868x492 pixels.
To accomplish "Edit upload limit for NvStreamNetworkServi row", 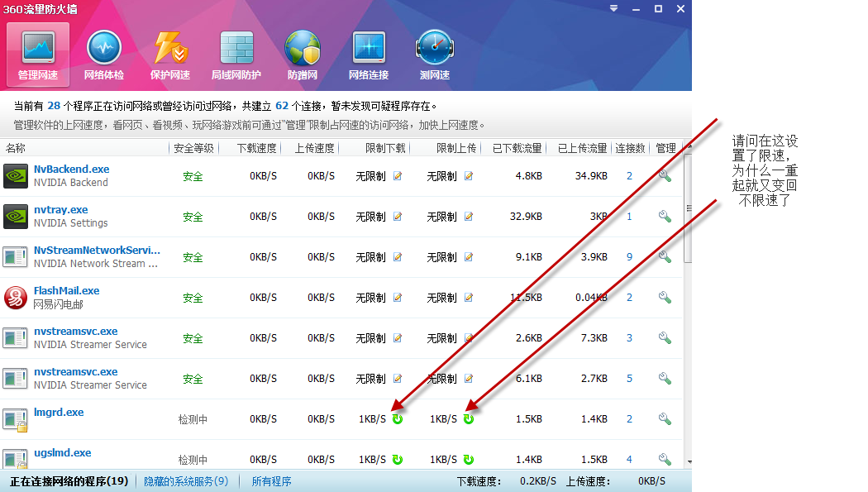I will 469,257.
